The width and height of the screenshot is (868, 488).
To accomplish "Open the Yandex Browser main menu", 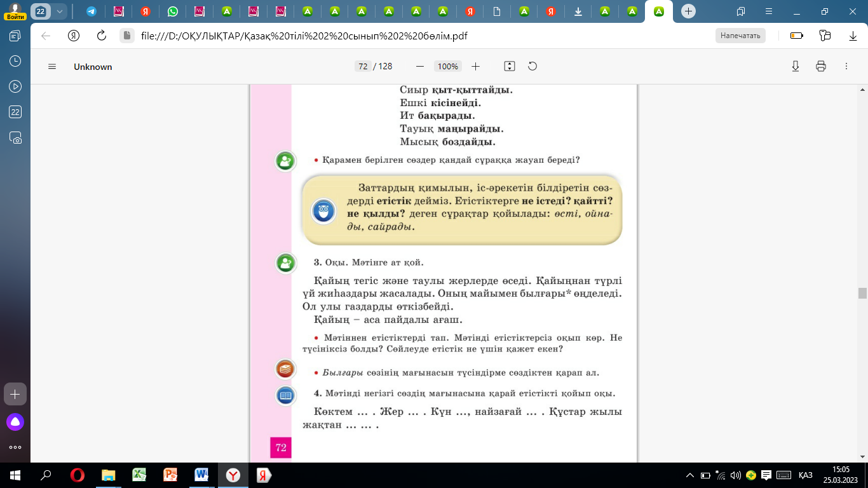I will click(x=770, y=11).
